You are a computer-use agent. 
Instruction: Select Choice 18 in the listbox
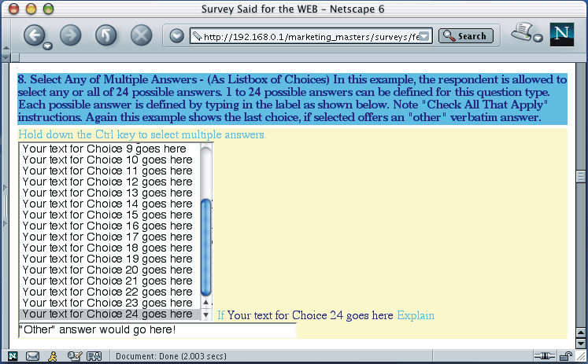[x=109, y=248]
